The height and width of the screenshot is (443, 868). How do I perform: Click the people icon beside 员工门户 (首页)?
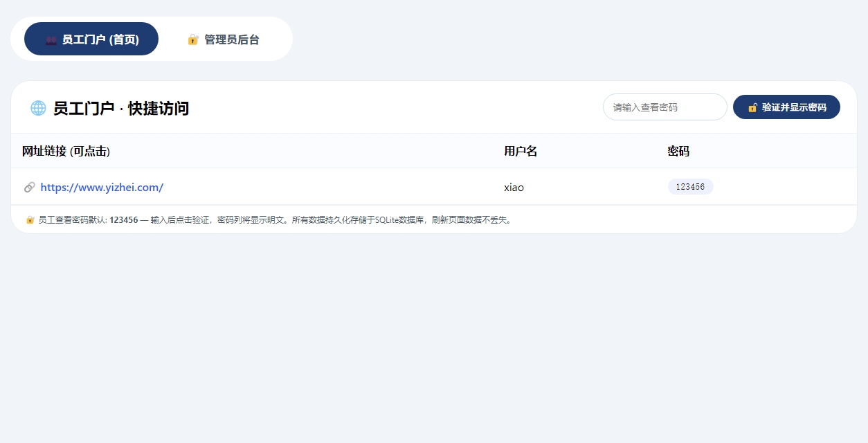[x=51, y=39]
